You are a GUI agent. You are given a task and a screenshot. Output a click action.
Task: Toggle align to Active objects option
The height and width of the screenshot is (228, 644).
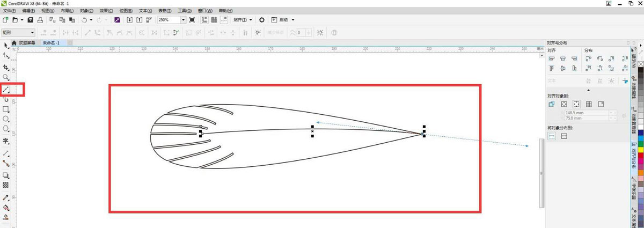click(x=551, y=104)
